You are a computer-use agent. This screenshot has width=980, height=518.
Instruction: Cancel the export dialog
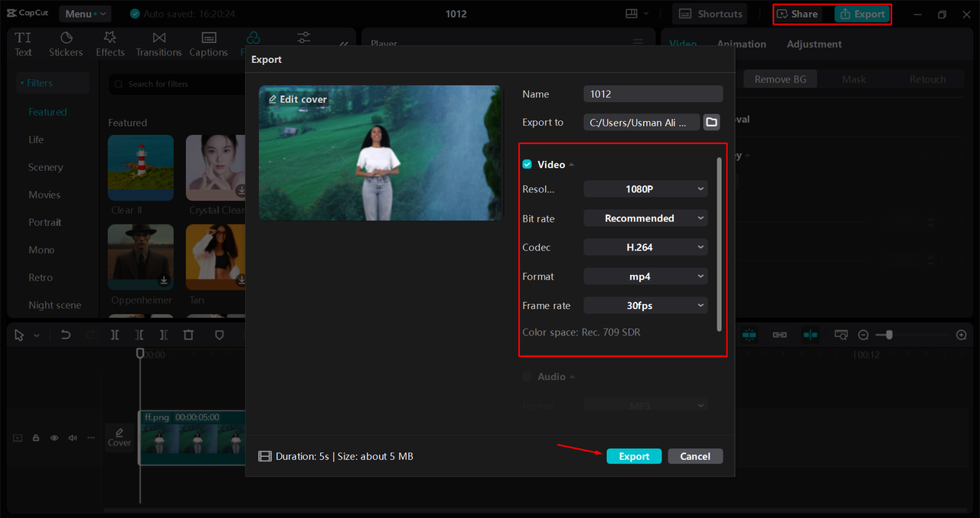pos(695,456)
